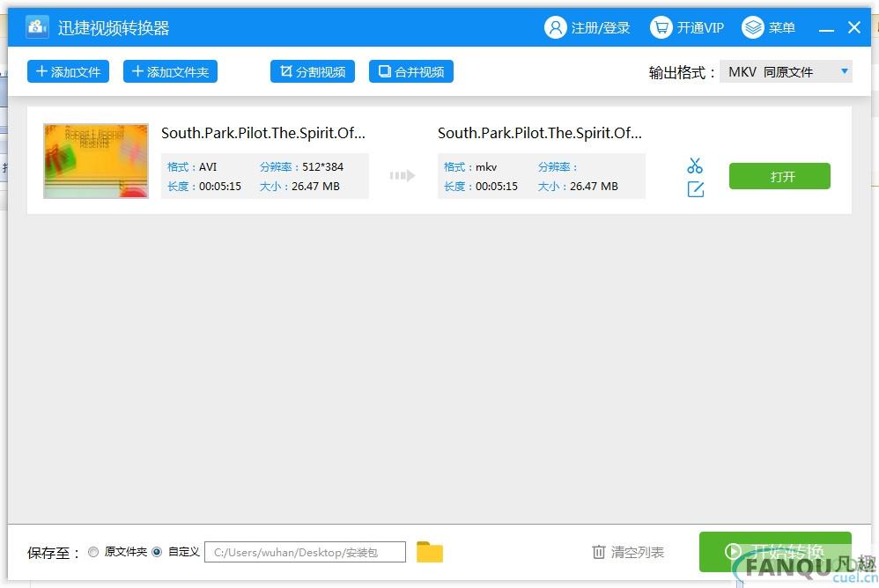This screenshot has height=588, width=879.
Task: Click the yellow browse folder icon
Action: (430, 552)
